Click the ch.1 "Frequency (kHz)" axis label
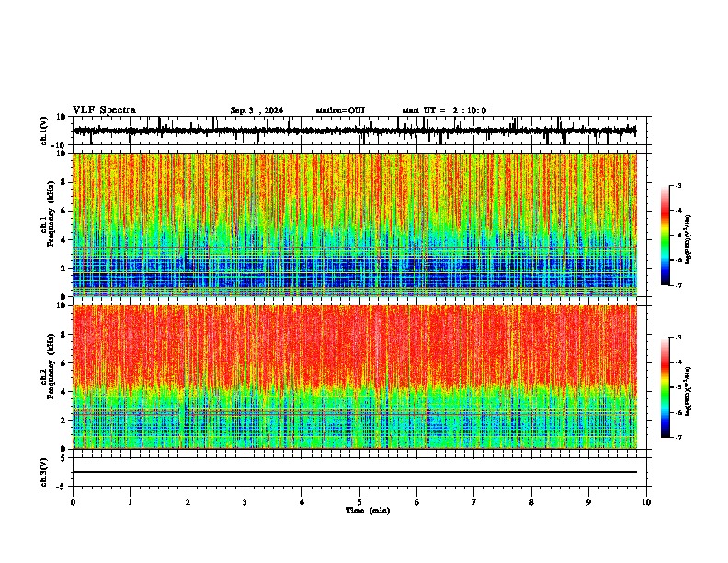This screenshot has width=728, height=563. tap(51, 213)
